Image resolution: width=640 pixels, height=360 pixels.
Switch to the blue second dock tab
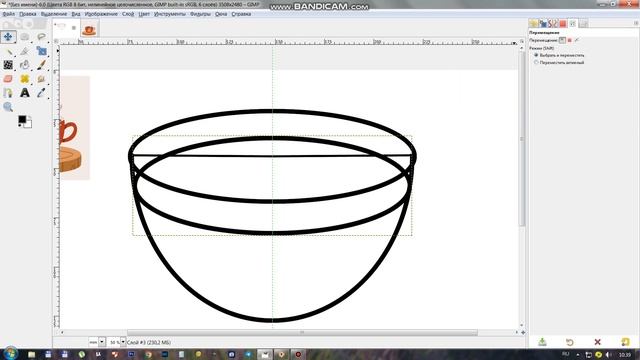[543, 24]
